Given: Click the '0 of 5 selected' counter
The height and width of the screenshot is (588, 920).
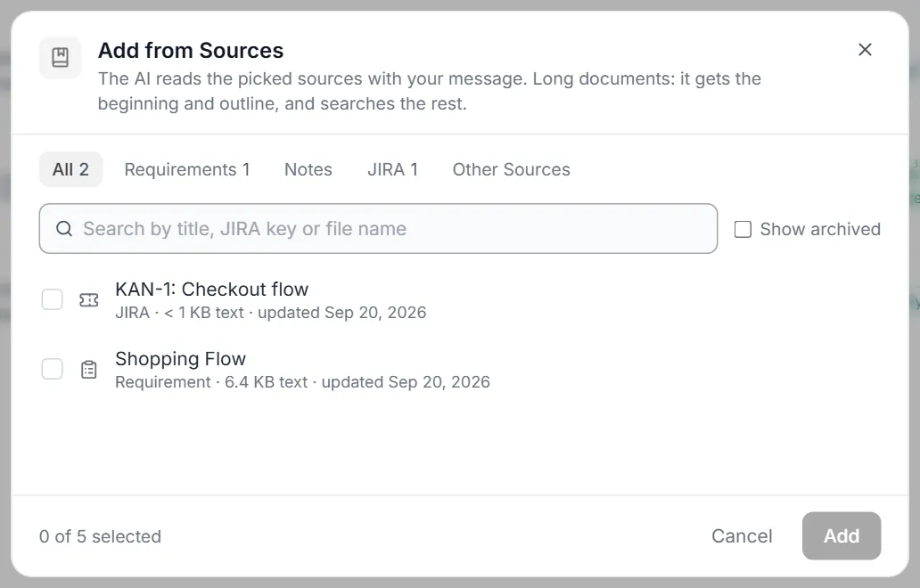Looking at the screenshot, I should click(101, 536).
